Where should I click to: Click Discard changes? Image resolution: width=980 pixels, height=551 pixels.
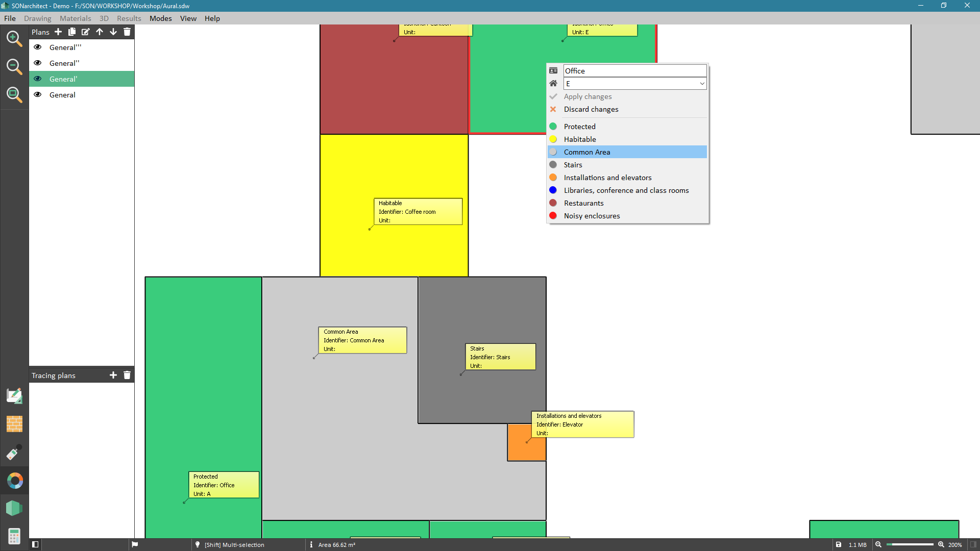[591, 109]
